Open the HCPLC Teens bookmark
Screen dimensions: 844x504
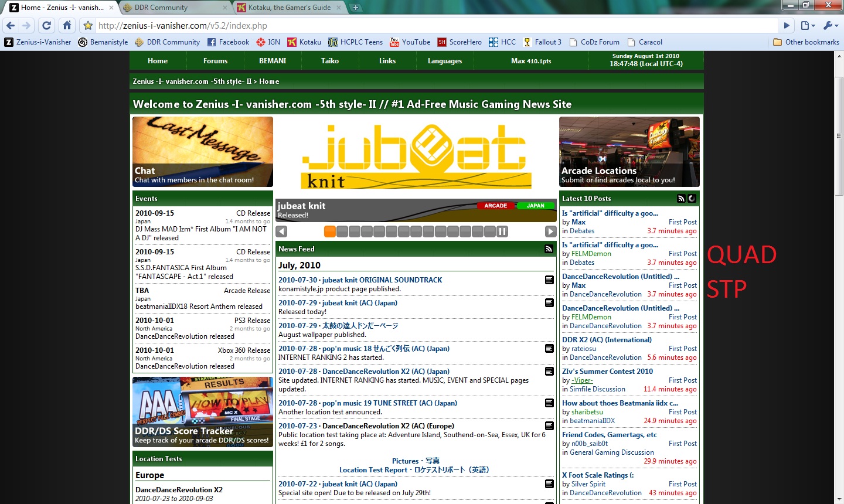pos(356,42)
